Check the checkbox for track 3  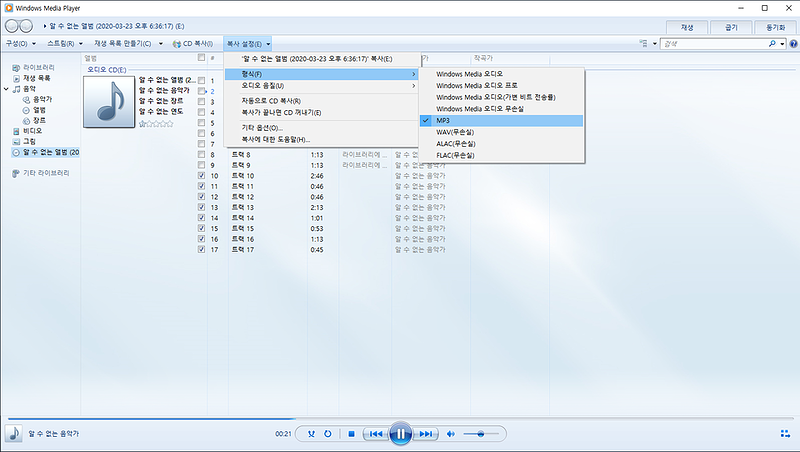(201, 102)
